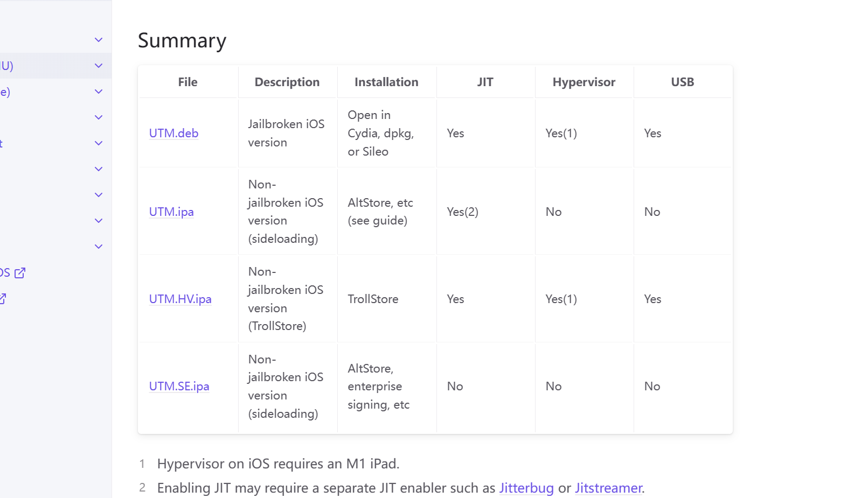Expand the sidebar chevron next to "U)"
This screenshot has height=498, width=868.
pyautogui.click(x=99, y=66)
